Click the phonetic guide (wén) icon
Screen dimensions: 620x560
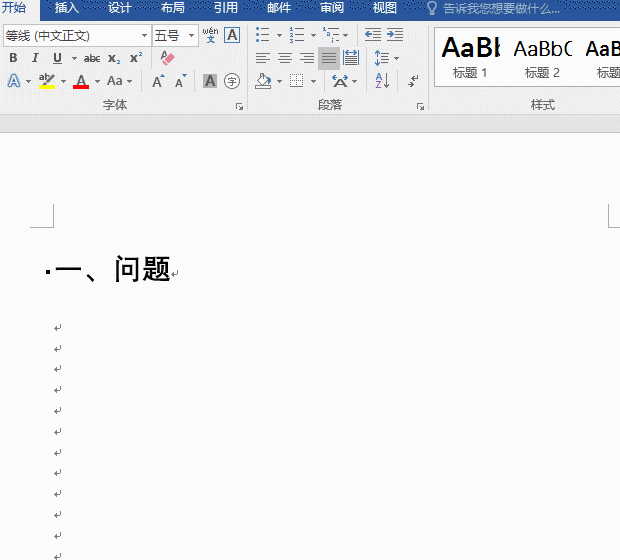click(210, 35)
